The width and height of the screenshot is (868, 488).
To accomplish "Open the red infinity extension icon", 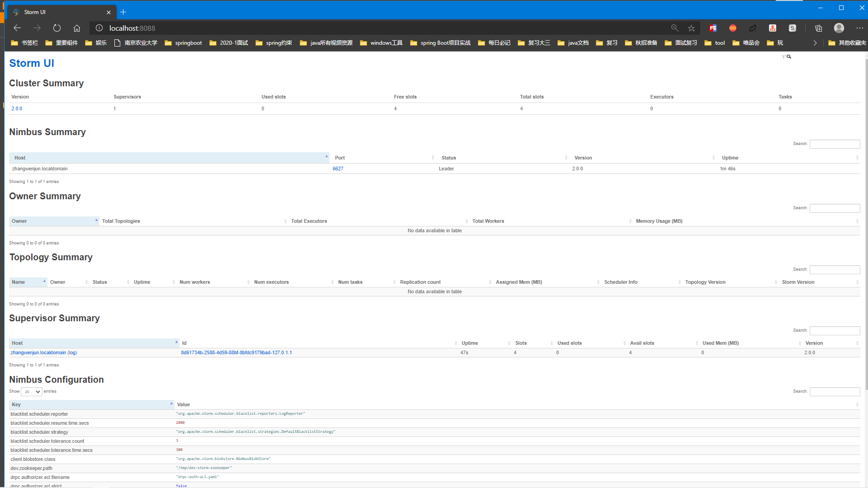I will 733,28.
